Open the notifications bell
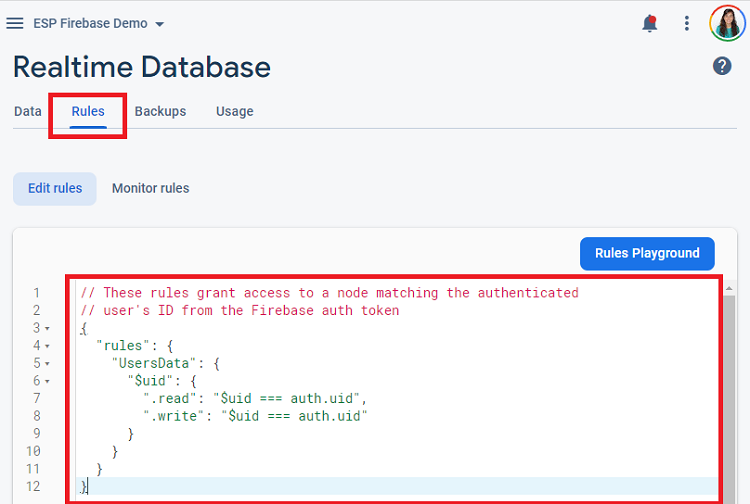Viewport: 750px width, 504px height. pyautogui.click(x=650, y=23)
